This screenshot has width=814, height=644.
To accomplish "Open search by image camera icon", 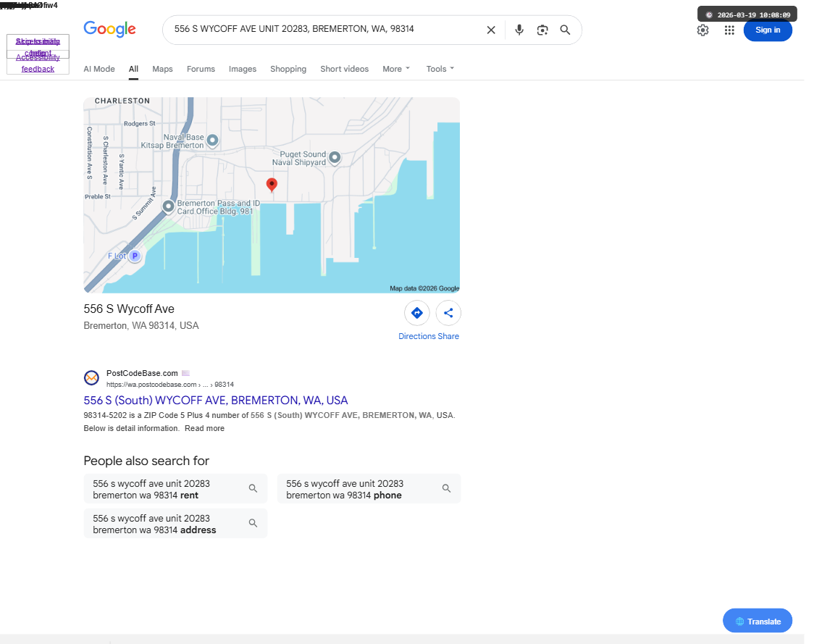I will click(x=542, y=30).
